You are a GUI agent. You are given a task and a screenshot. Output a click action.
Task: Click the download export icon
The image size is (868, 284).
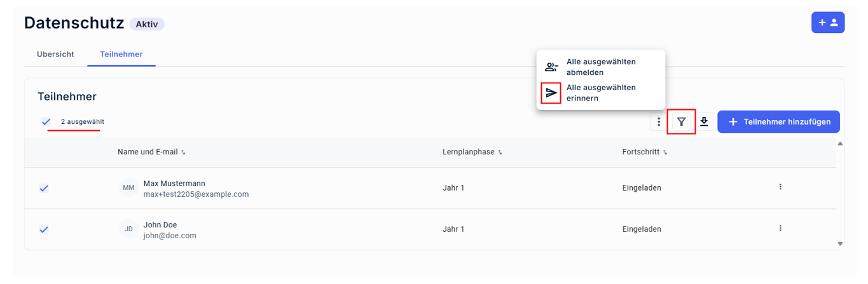pos(704,122)
